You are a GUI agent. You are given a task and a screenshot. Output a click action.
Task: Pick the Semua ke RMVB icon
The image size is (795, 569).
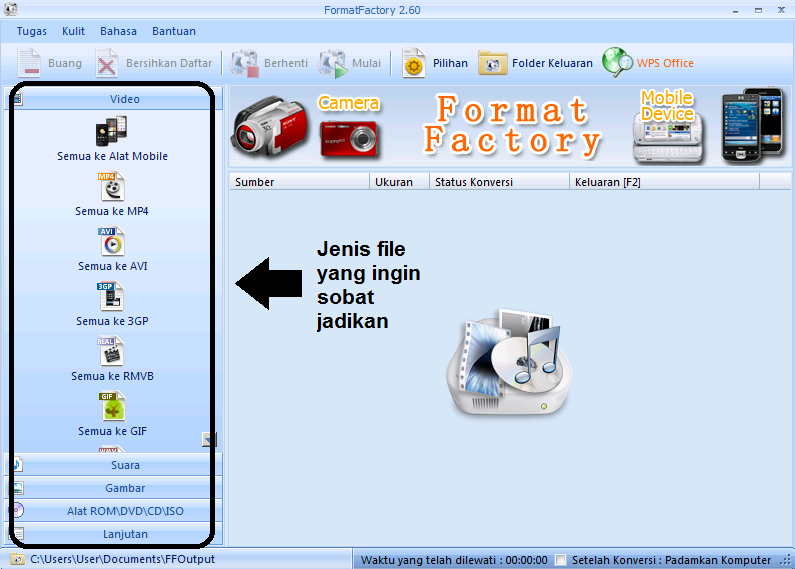coord(112,352)
